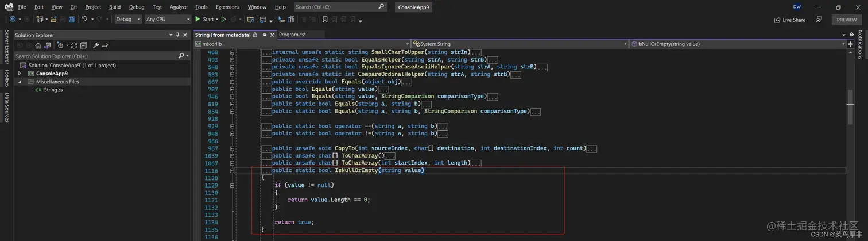Click the DW account avatar
The image size is (868, 241).
point(797,7)
